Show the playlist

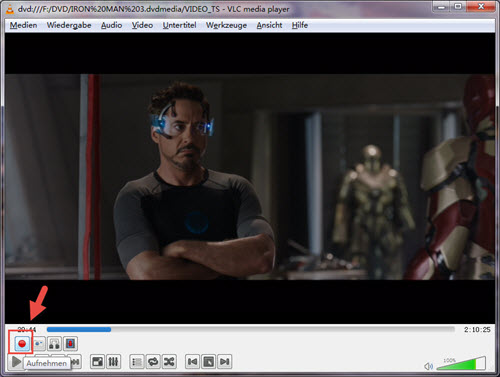137,362
